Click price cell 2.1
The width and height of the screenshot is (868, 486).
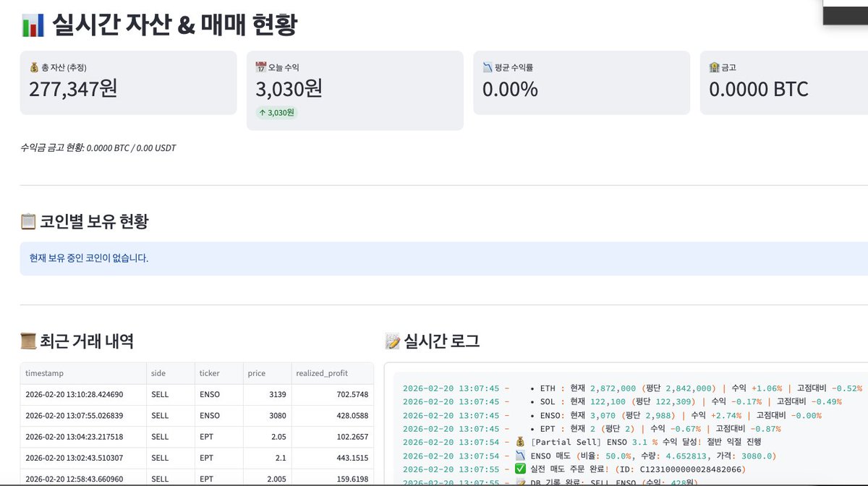point(266,458)
